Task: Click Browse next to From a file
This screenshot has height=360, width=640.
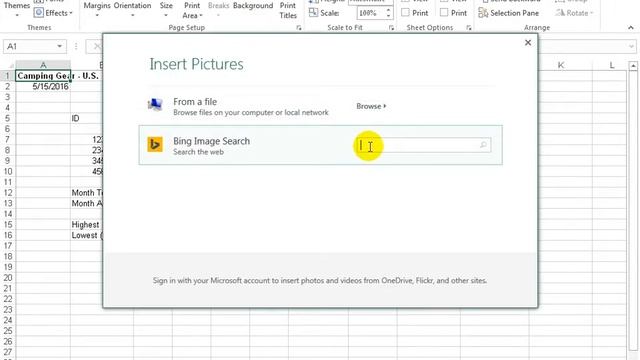Action: tap(371, 106)
